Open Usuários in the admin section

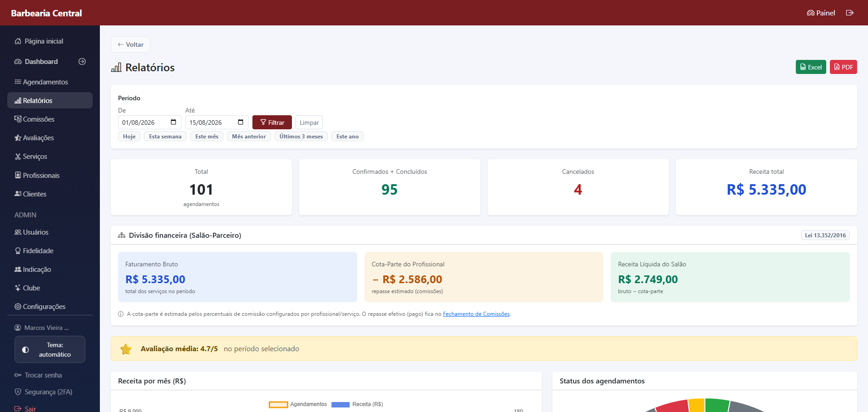click(50, 232)
